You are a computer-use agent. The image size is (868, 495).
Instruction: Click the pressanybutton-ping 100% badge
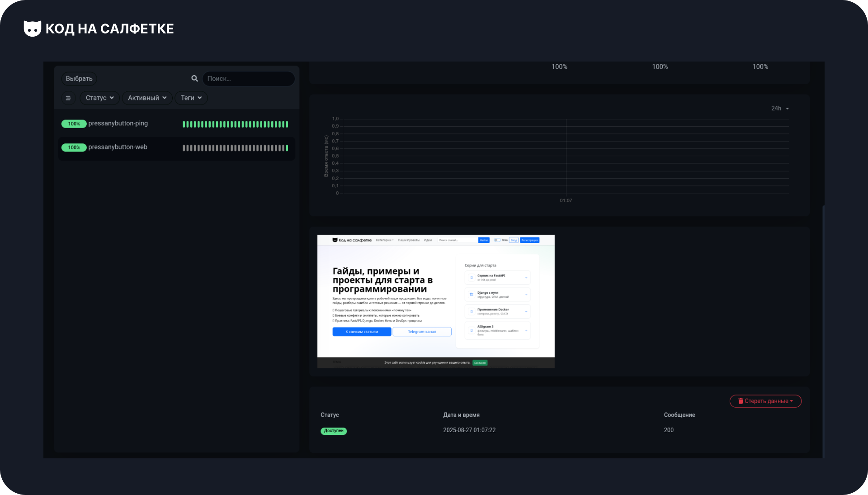74,124
